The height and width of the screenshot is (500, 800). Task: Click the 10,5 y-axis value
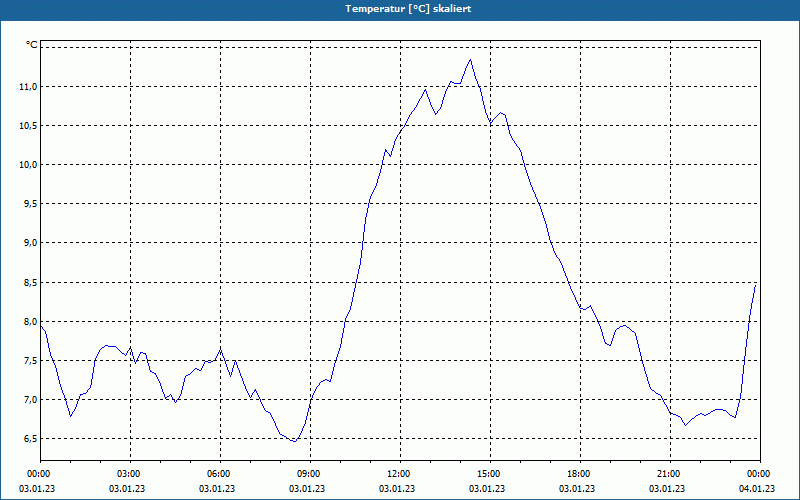[28, 126]
